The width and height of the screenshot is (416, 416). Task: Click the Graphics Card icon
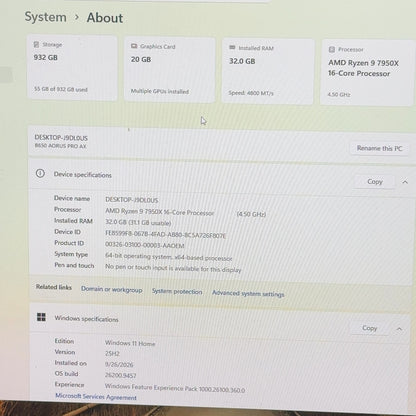(x=134, y=46)
